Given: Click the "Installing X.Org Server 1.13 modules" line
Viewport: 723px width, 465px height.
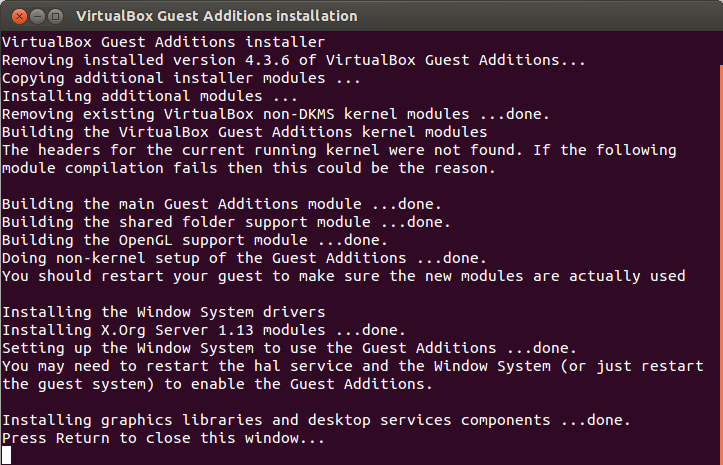Looking at the screenshot, I should coord(203,330).
